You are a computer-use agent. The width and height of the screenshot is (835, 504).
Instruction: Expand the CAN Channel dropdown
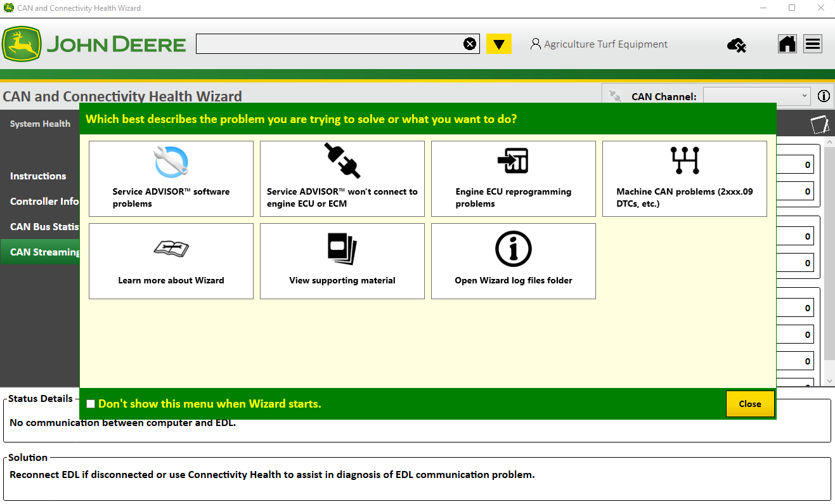point(803,96)
